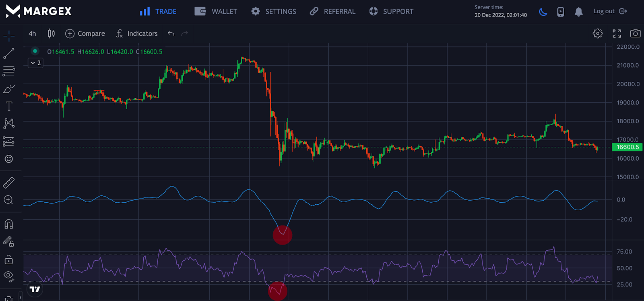Open the emoji icons tool
The width and height of the screenshot is (644, 301).
9,159
